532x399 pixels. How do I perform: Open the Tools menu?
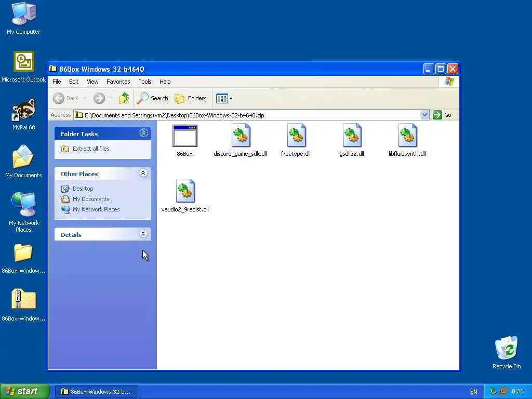[145, 82]
